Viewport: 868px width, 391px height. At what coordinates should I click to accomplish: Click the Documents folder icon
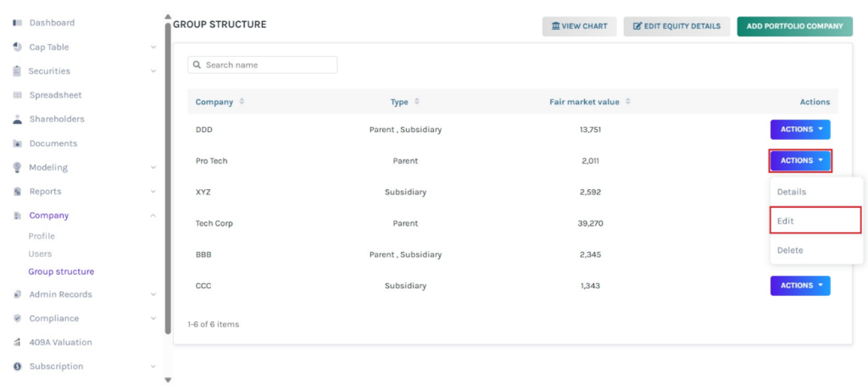(17, 144)
